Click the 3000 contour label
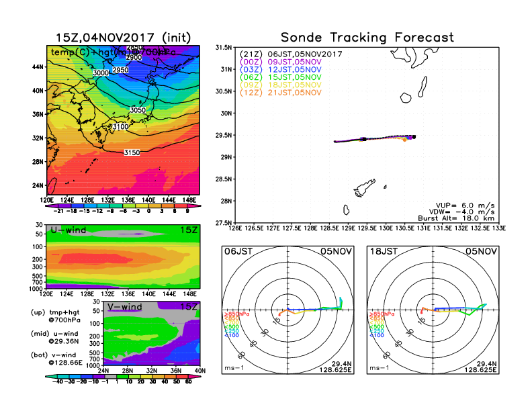The width and height of the screenshot is (532, 411). pyautogui.click(x=101, y=73)
